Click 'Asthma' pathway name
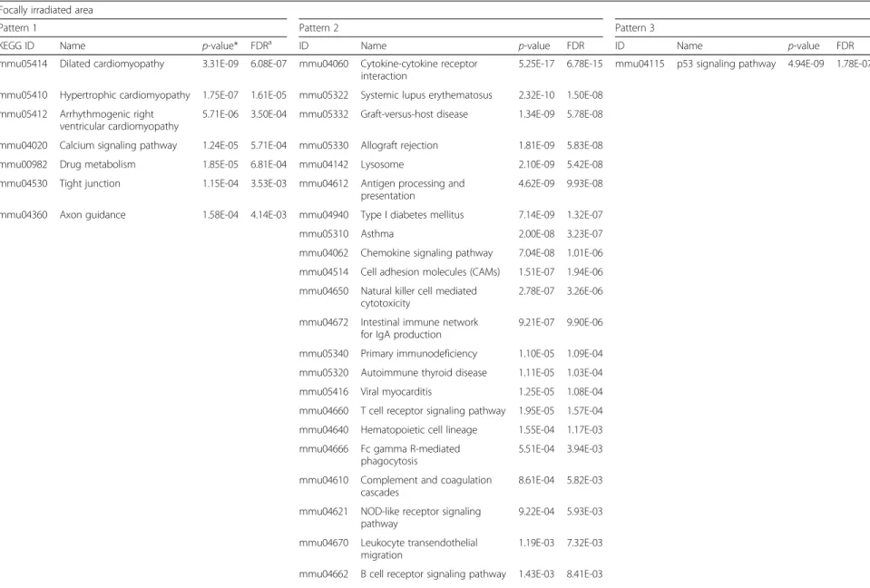Image resolution: width=870 pixels, height=588 pixels. click(377, 234)
